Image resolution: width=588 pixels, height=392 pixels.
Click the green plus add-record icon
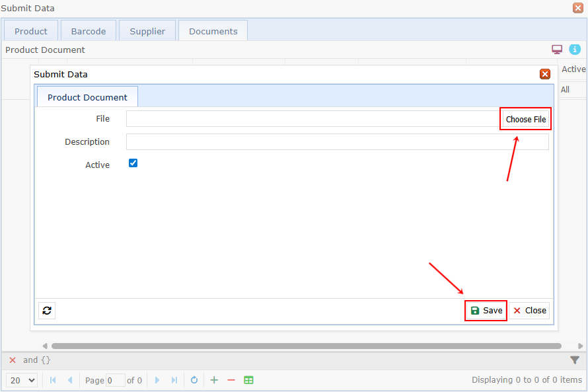(x=214, y=380)
